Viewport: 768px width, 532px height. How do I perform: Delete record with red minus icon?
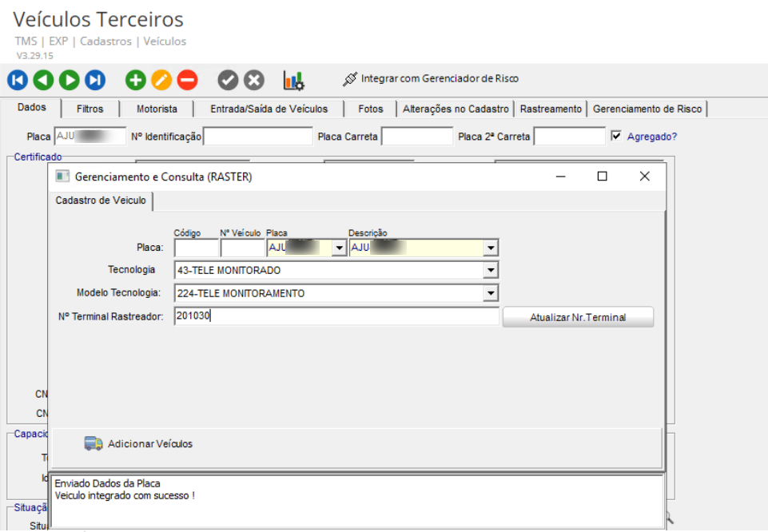tap(188, 80)
